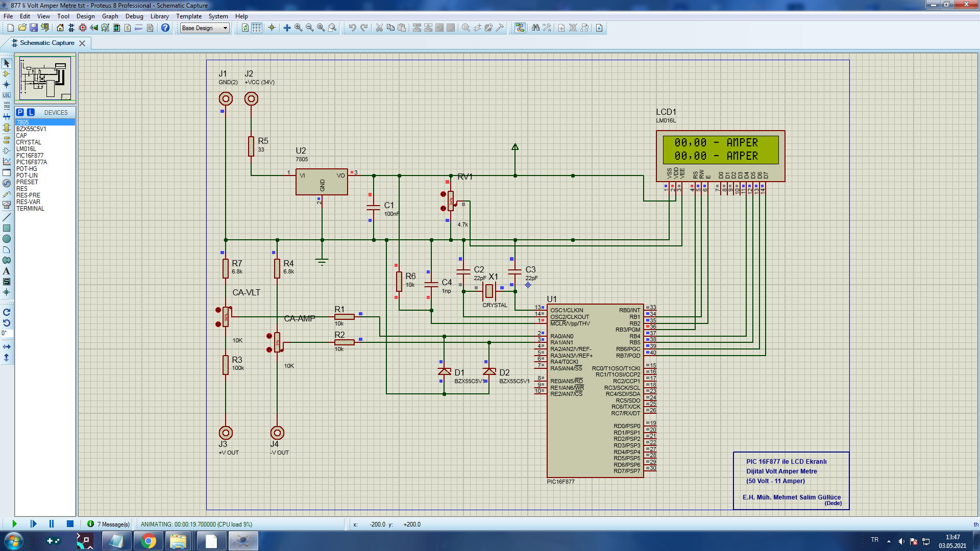This screenshot has height=551, width=980.
Task: Rotate anti-clockwise using the rotation icon
Action: tap(7, 323)
